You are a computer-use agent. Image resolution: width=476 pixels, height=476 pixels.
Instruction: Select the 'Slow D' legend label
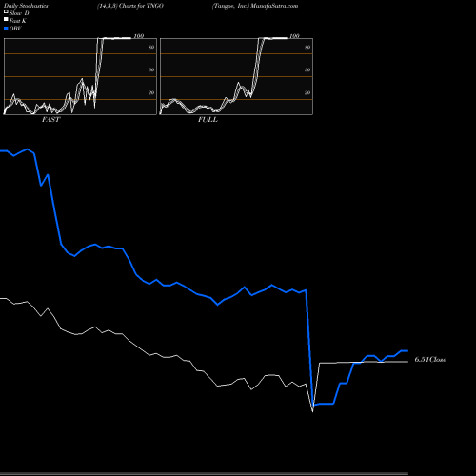[x=19, y=13]
